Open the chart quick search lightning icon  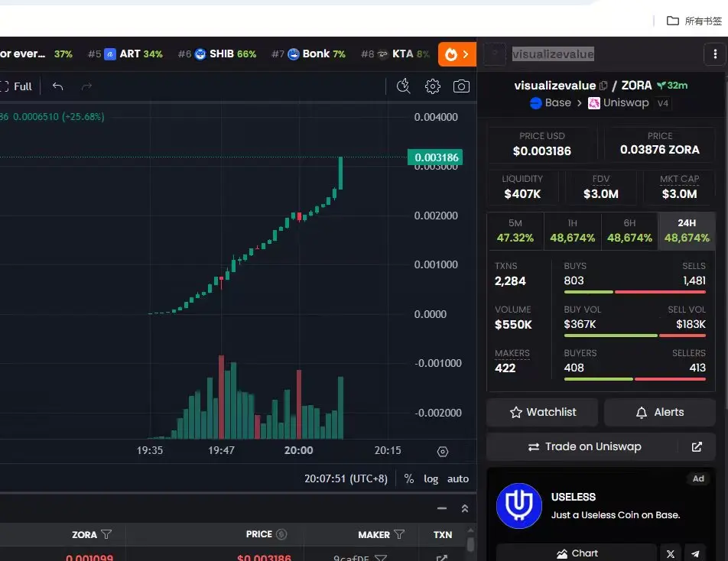pyautogui.click(x=404, y=86)
